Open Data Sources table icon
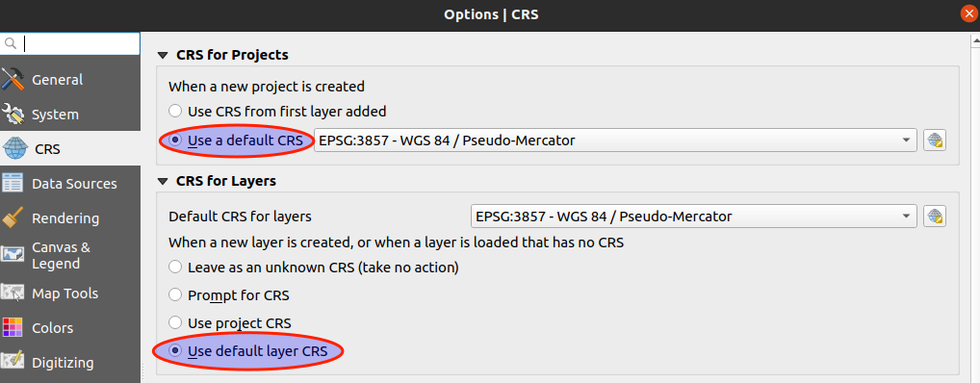 coord(13,184)
